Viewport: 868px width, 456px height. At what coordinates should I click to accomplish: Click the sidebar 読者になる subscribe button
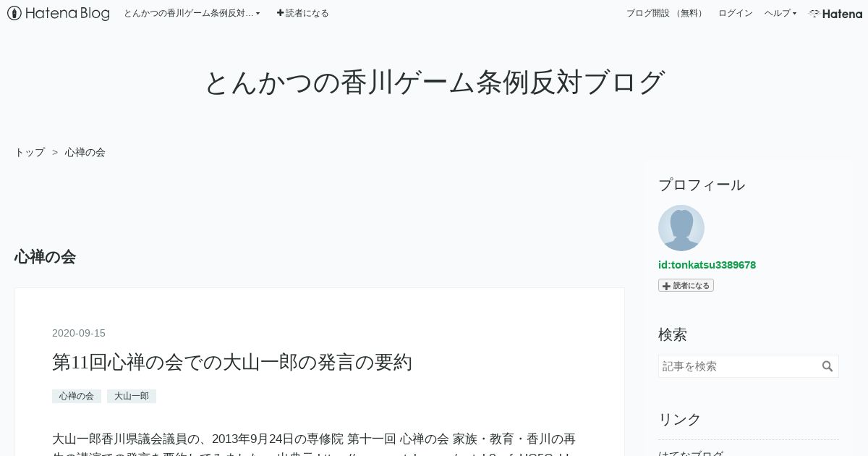[686, 286]
